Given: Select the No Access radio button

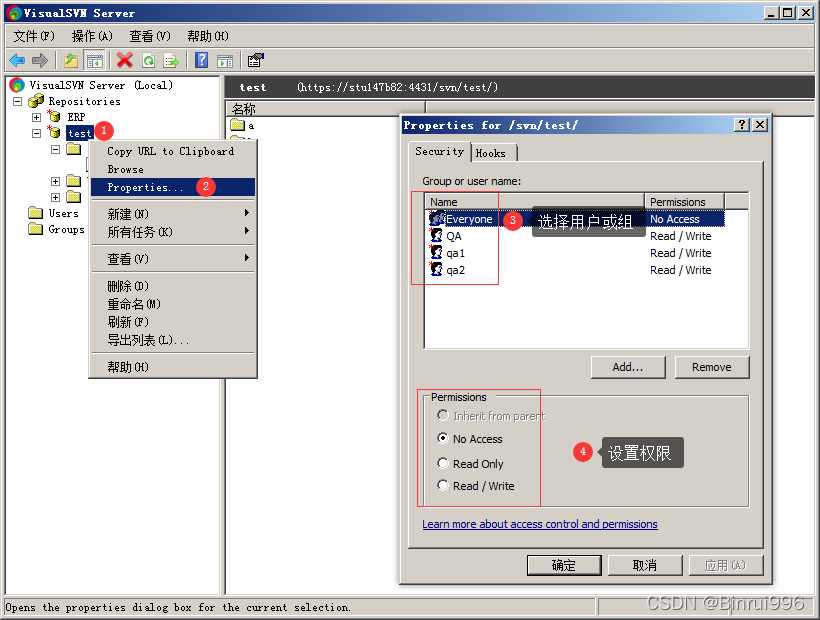Looking at the screenshot, I should click(443, 438).
